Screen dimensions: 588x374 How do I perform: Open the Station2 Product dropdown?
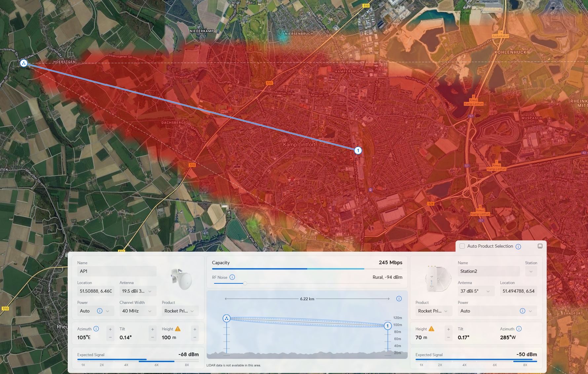tap(433, 311)
